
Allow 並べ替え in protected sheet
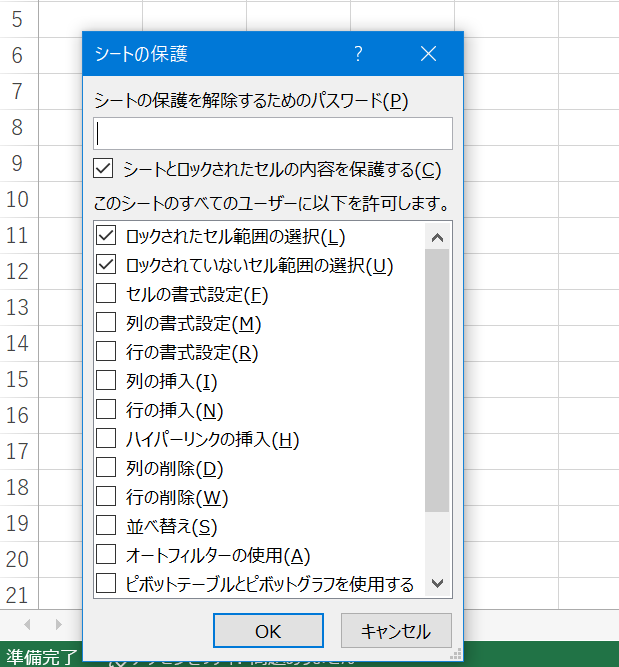point(106,526)
